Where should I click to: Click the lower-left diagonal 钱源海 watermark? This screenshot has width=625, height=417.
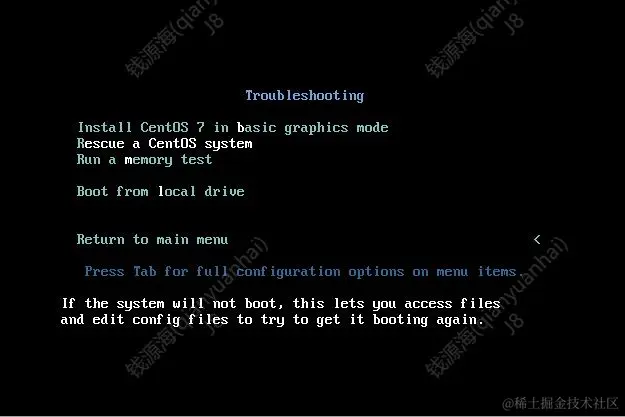click(197, 307)
